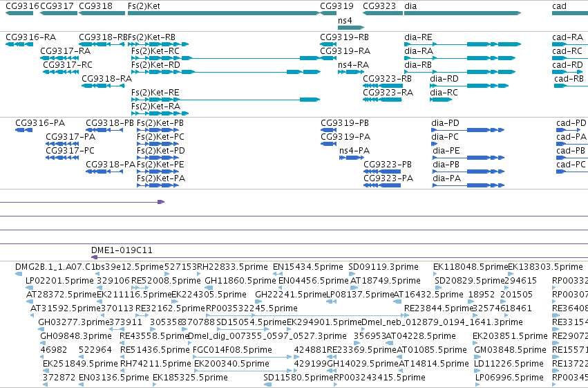This screenshot has height=388, width=588.
Task: Select EST GH03277.3prime
Action: 74,322
